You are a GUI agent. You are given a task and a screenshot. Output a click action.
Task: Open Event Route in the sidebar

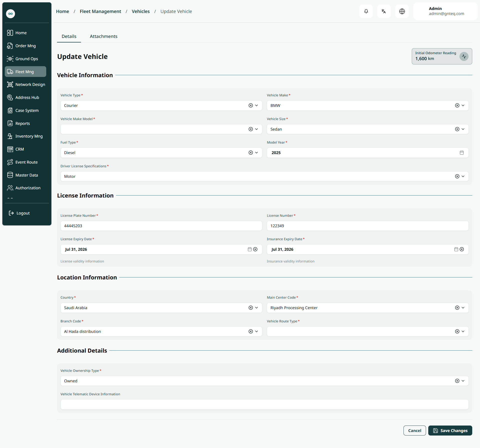pos(25,162)
